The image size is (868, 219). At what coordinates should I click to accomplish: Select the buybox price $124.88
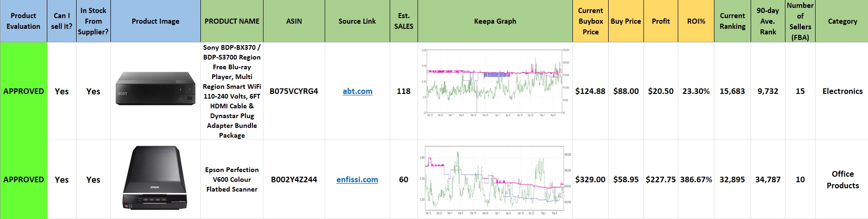click(x=591, y=91)
